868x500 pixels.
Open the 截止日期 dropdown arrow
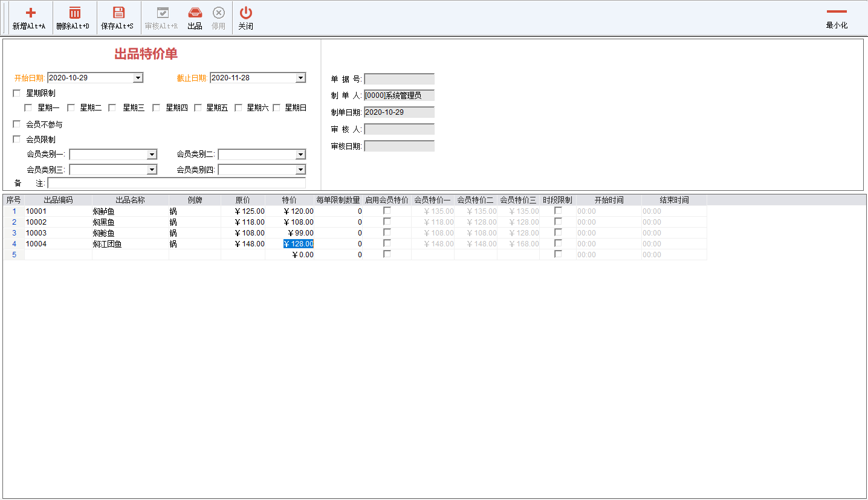[300, 78]
